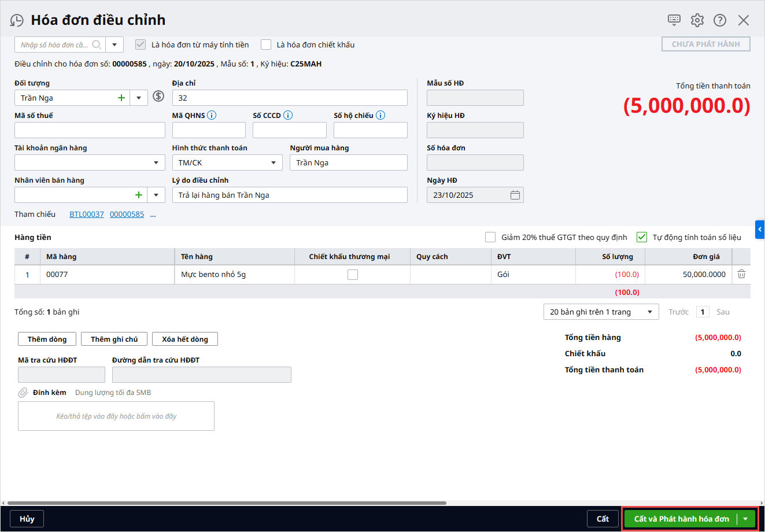Screen dimensions: 765x532
Task: Check Giảm 20% thuế GTGT theo quy định
Action: click(x=490, y=237)
